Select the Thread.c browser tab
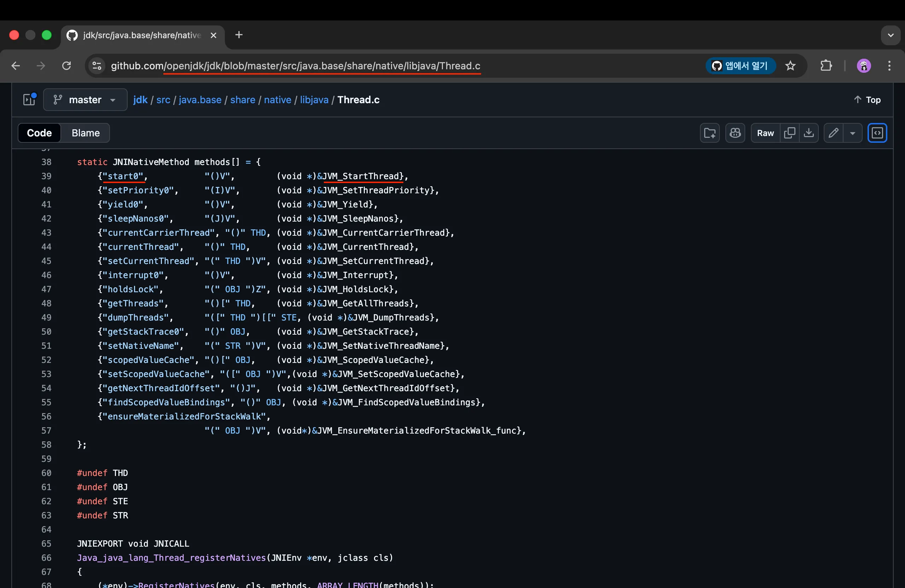 coord(141,35)
